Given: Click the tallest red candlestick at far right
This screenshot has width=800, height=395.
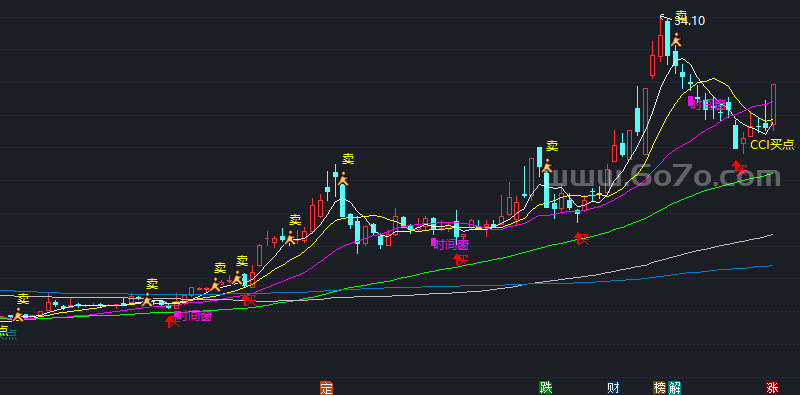Looking at the screenshot, I should tap(773, 105).
